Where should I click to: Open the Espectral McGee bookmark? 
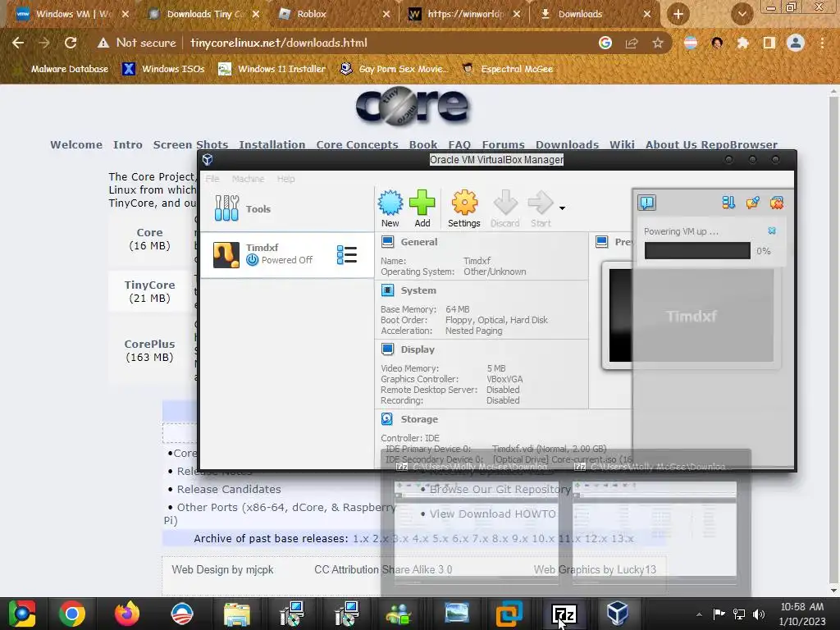coord(508,69)
